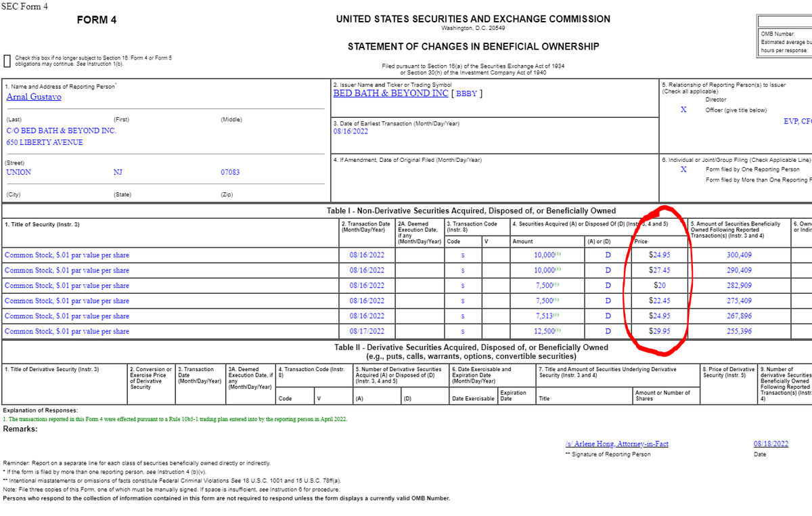This screenshot has height=516, width=812.
Task: Check the Section 16 obligations checkbox
Action: tap(7, 60)
